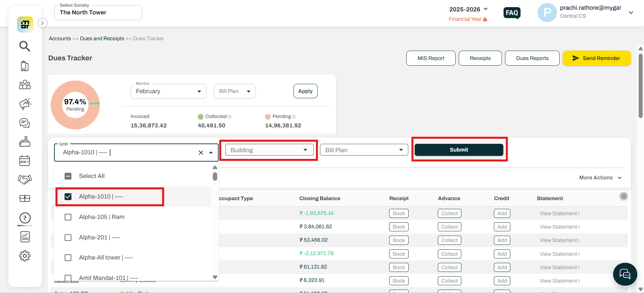Open the live chat support bubble
Screen dimensions: 644x293
tap(625, 274)
